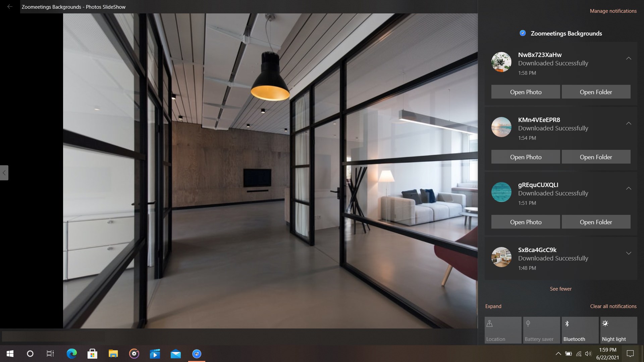Enable Night light quick action

[x=618, y=330]
